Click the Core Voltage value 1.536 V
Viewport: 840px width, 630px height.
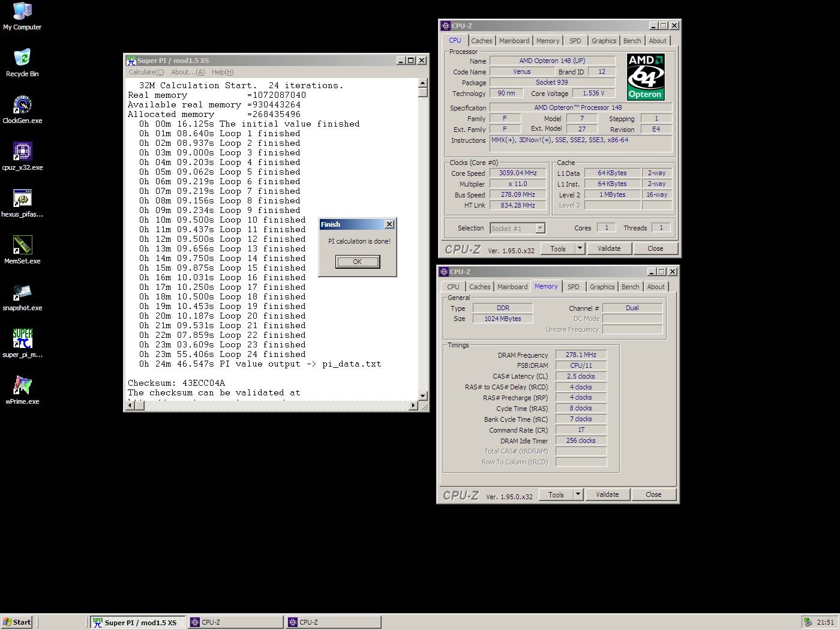(593, 93)
